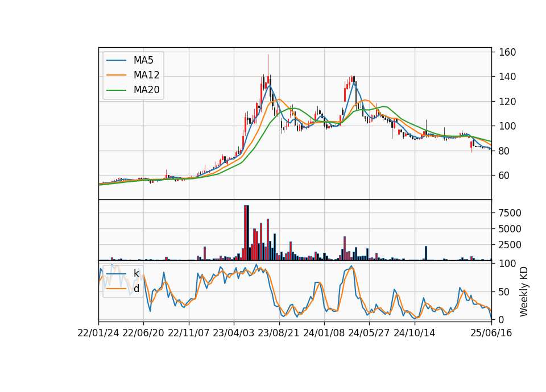This screenshot has height=392, width=546.
Task: Click the blue MA5 legend line sample
Action: [116, 60]
